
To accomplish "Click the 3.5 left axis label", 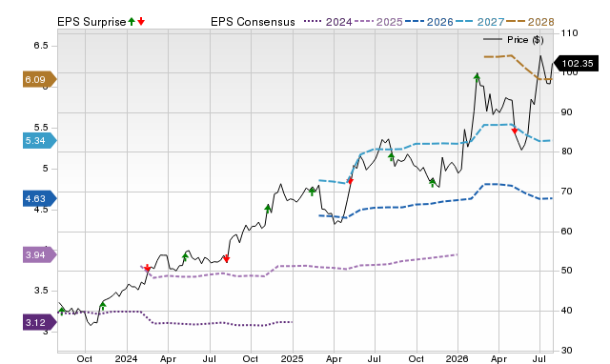I will click(x=41, y=291).
